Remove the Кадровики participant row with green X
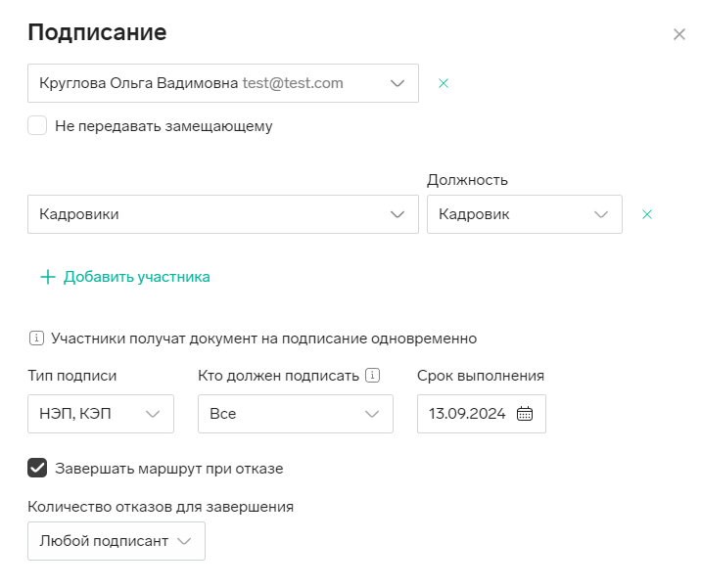This screenshot has width=701, height=588. pos(646,214)
